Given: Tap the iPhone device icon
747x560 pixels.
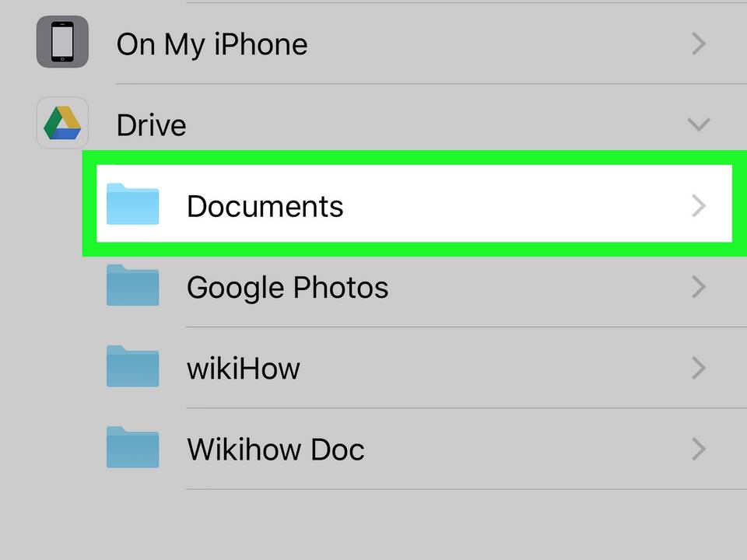Looking at the screenshot, I should coord(62,41).
